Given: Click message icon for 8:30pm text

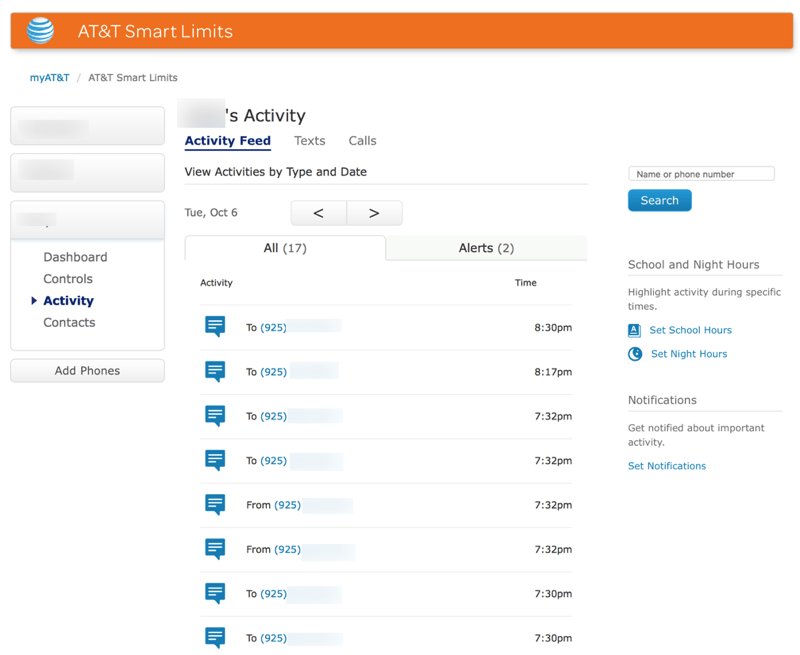Looking at the screenshot, I should point(215,326).
